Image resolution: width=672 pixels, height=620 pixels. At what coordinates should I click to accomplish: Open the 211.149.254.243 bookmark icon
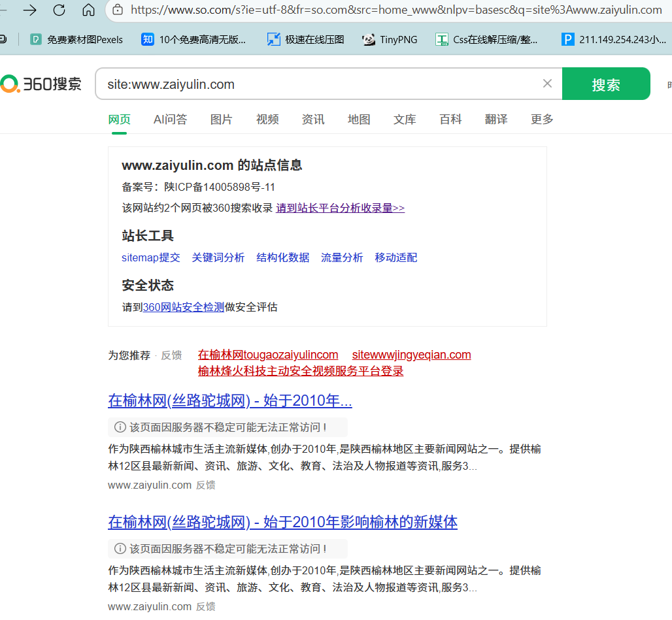pyautogui.click(x=567, y=40)
